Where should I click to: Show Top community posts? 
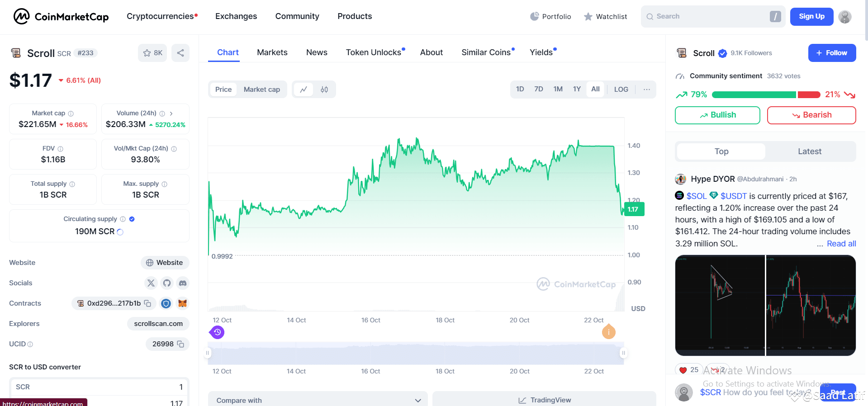click(x=721, y=151)
